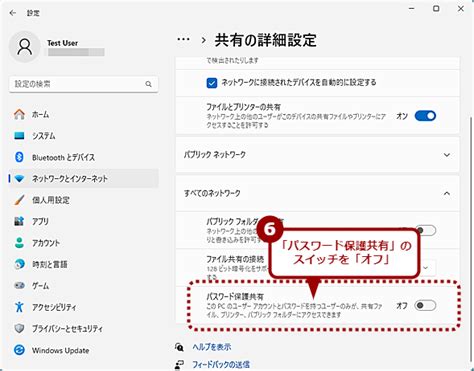Click the help icon beside ヘルプを表示
Viewport: 474px width, 371px height.
point(179,347)
